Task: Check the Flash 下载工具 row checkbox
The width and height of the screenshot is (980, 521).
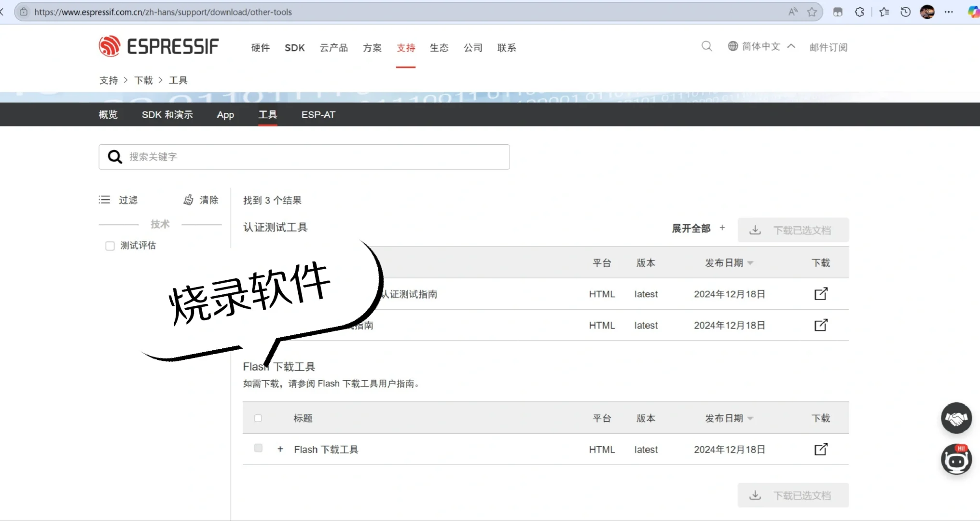Action: pos(258,448)
